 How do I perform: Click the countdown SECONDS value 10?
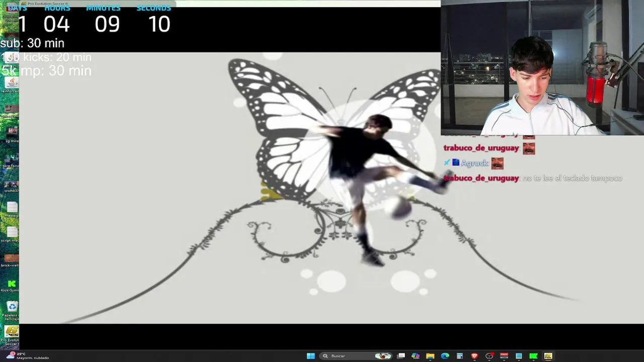[159, 24]
